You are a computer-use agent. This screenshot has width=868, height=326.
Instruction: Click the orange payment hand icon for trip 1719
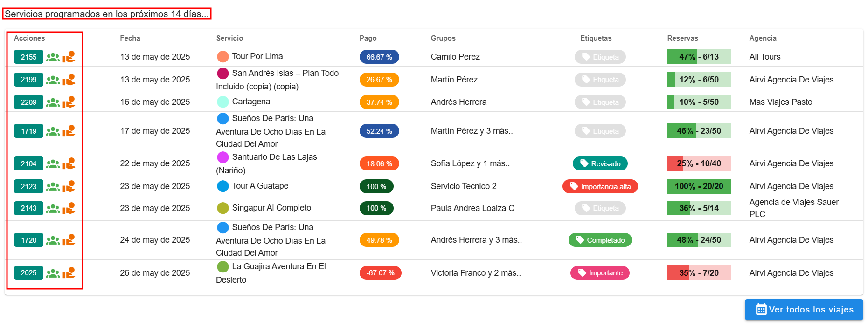click(69, 131)
